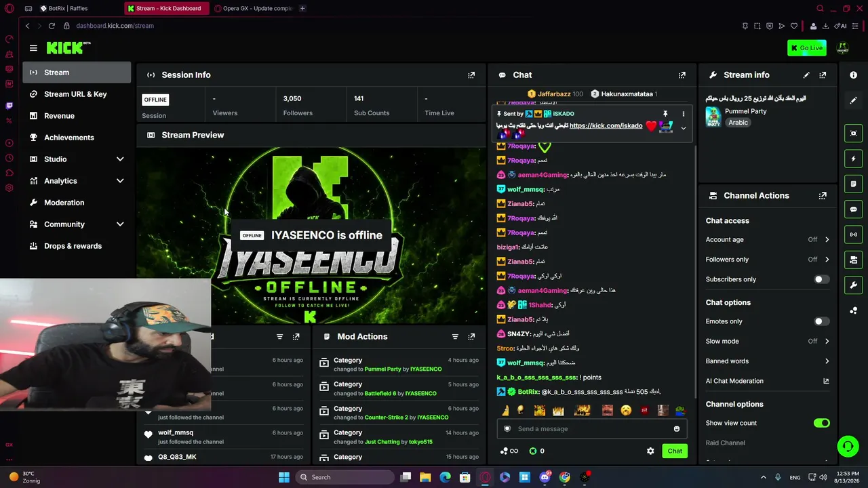This screenshot has width=868, height=488.
Task: Click the Go Live button
Action: pos(806,47)
